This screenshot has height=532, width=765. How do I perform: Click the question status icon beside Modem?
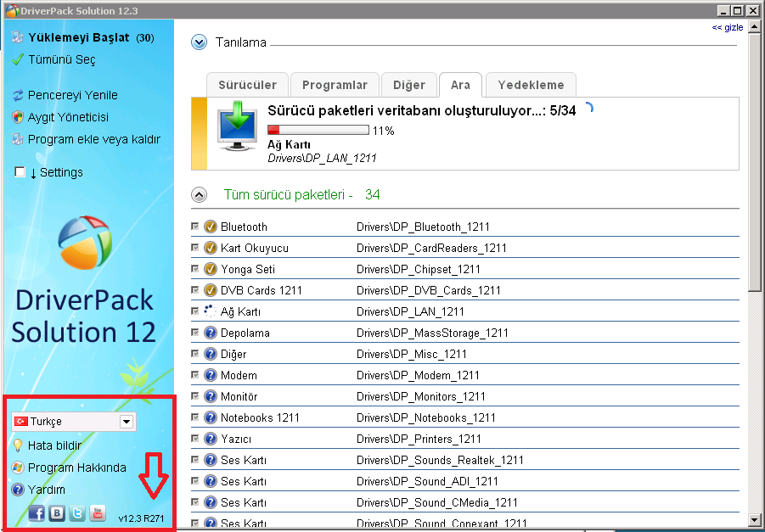click(211, 376)
